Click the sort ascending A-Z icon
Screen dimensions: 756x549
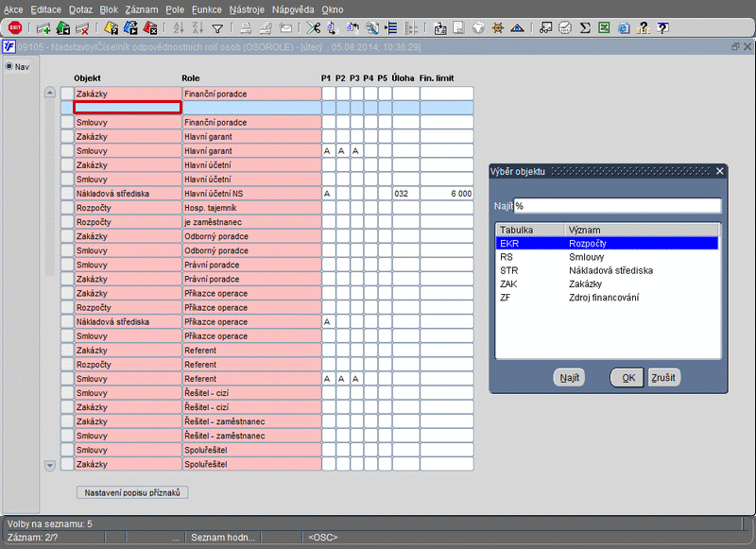click(x=179, y=28)
